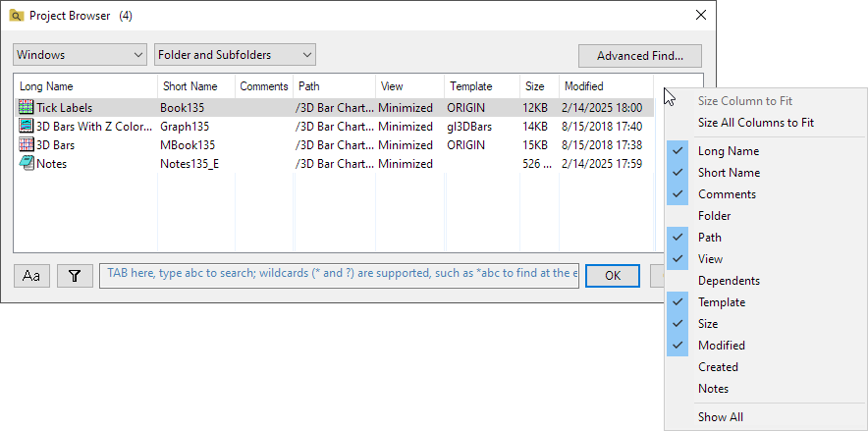Toggle case sensitive Aa search button
The width and height of the screenshot is (868, 431).
31,276
